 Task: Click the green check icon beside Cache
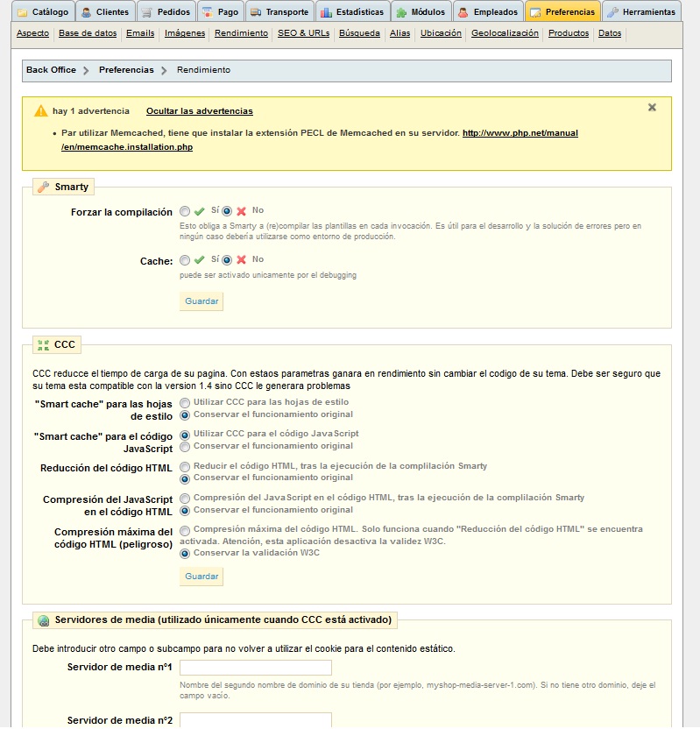200,260
